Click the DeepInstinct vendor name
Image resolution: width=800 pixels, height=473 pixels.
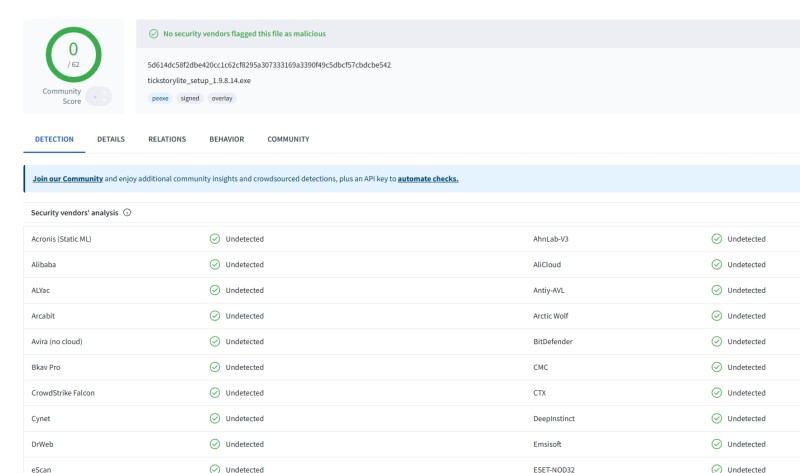554,418
